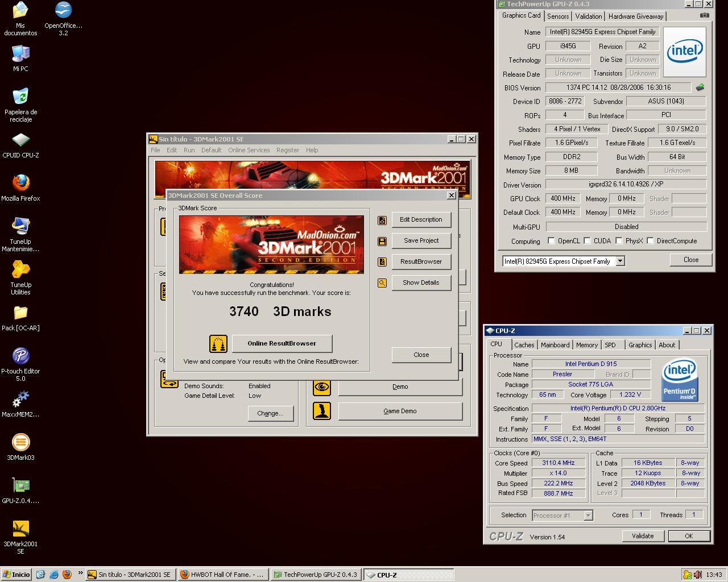Open the Help menu in 3DMark2001
The image size is (728, 582).
pos(312,150)
